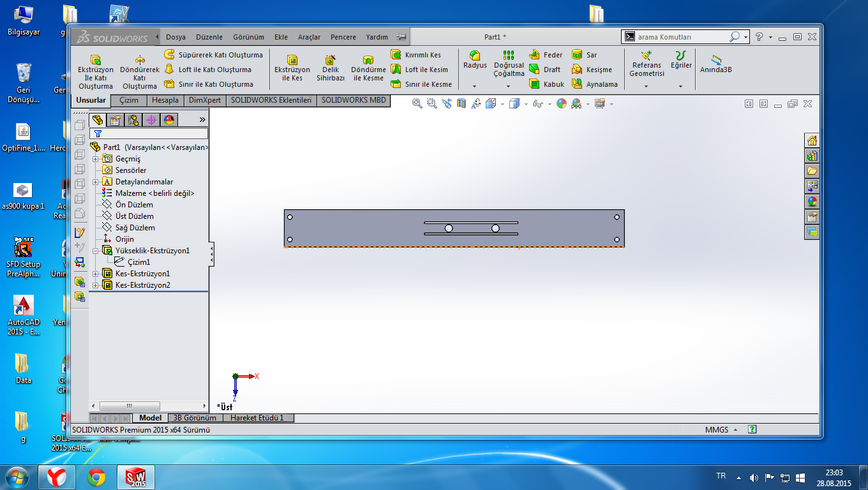Select the Aynalama mirror tool

[x=595, y=84]
